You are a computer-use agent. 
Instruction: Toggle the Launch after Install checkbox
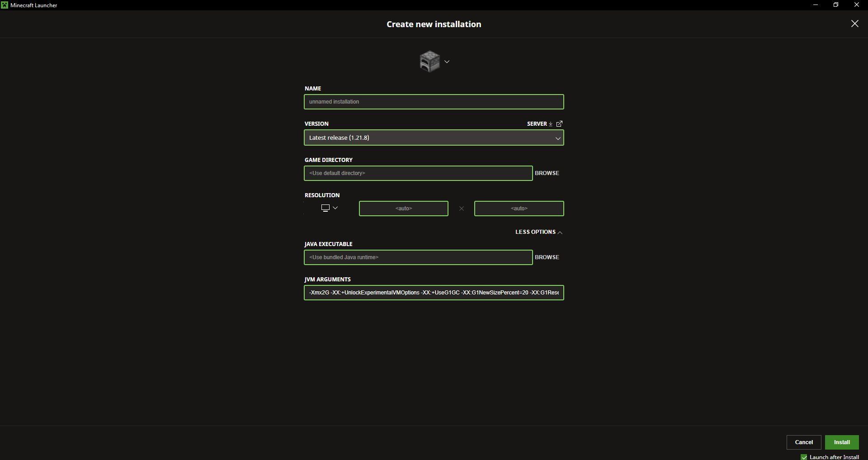(804, 457)
